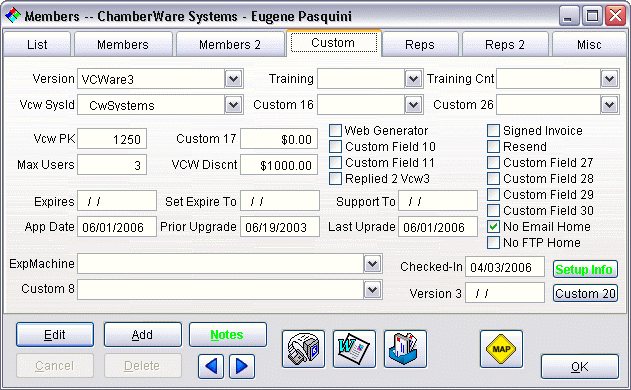Click the Setup Info button
631x390 pixels.
pos(585,269)
